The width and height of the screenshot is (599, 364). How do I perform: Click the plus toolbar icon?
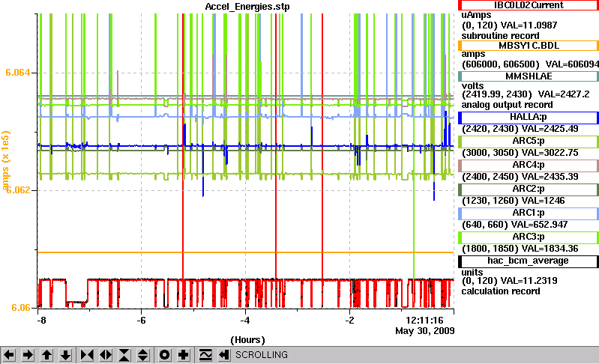[x=184, y=355]
